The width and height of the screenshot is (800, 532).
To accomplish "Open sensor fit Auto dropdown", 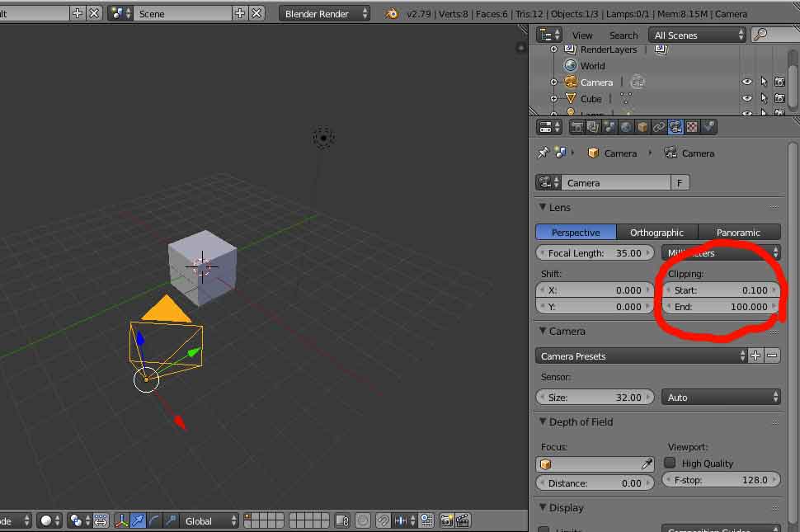I will pyautogui.click(x=721, y=397).
